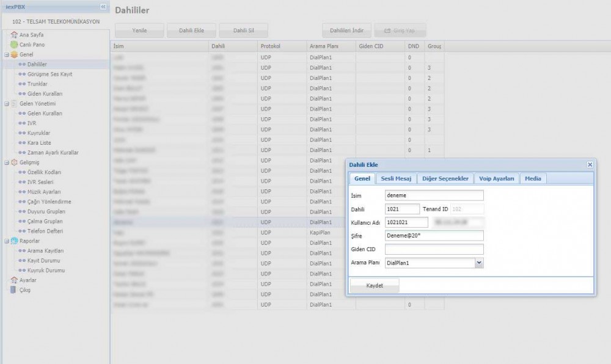The width and height of the screenshot is (611, 364).
Task: Click the Dahili Sil button
Action: [x=244, y=31]
